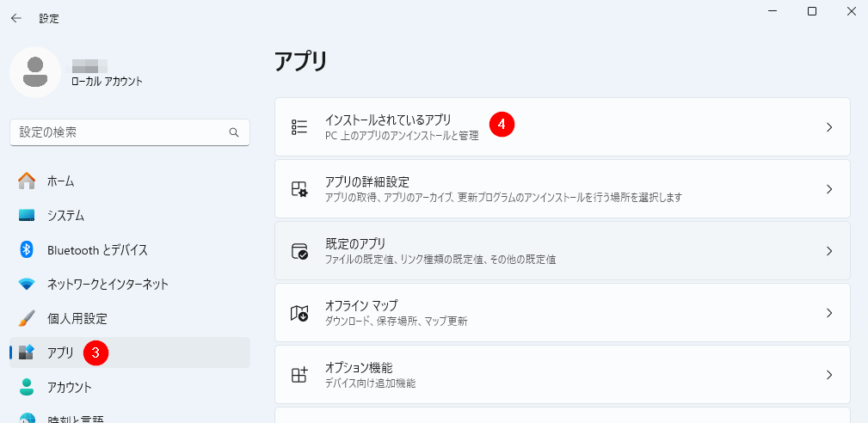
Task: Select ネットワークとインターネット in sidebar
Action: click(x=130, y=285)
